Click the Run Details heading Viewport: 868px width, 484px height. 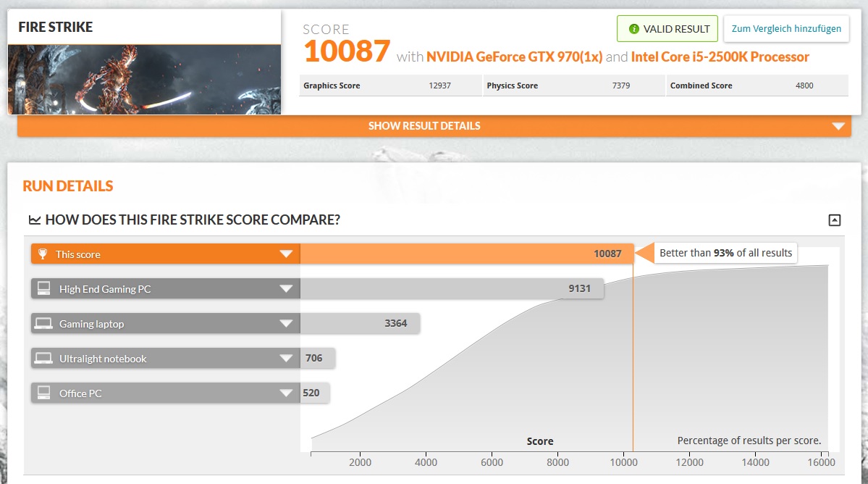click(x=67, y=186)
